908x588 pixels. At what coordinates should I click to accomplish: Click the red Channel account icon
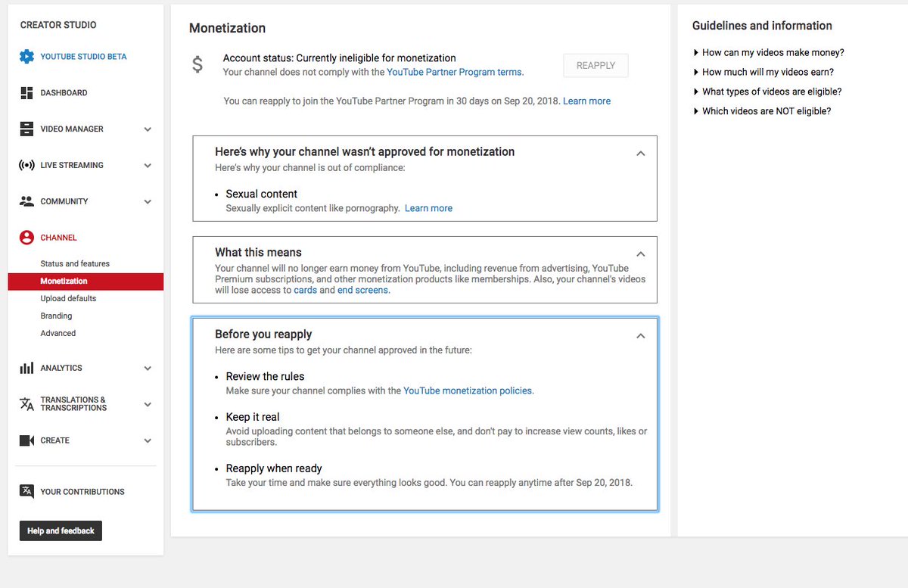click(x=26, y=238)
